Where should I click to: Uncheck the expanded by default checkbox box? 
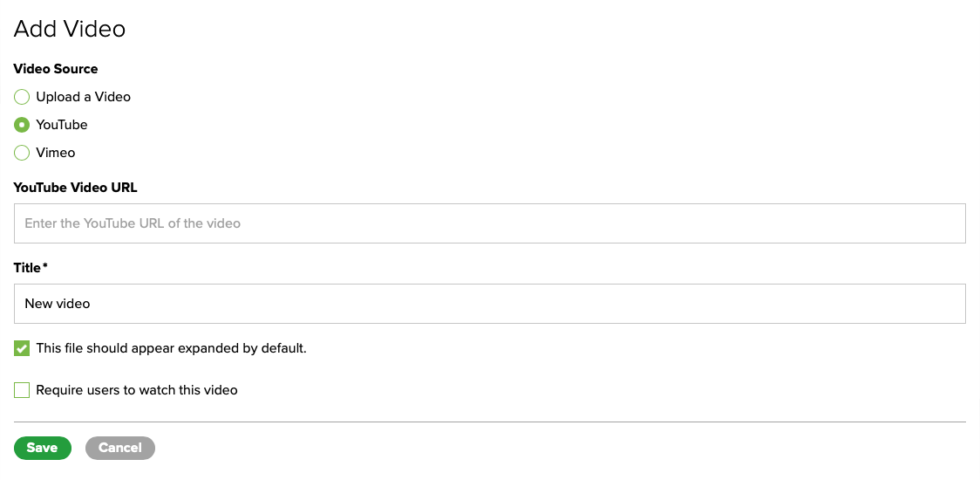[x=22, y=348]
